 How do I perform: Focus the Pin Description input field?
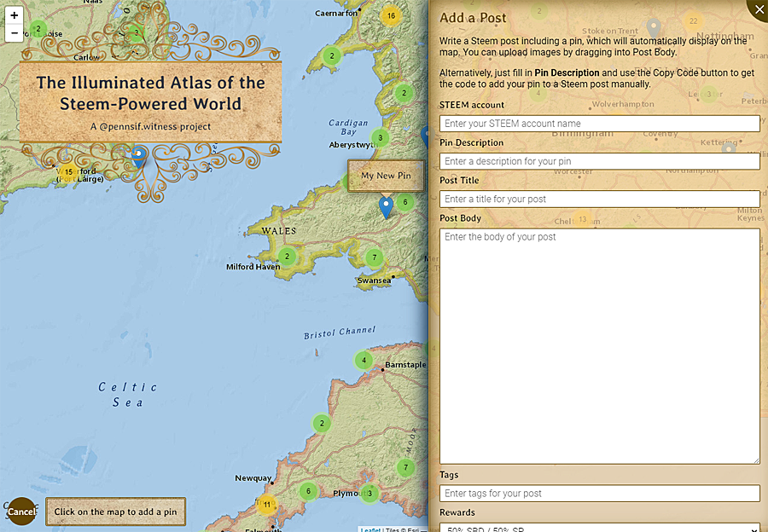(600, 161)
